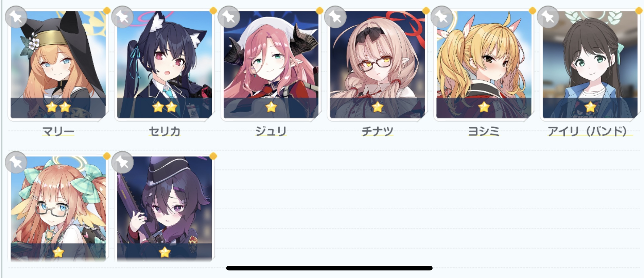Image resolution: width=644 pixels, height=278 pixels.
Task: Click the pin on the orange twin-tail glasses girl
Action: (x=16, y=162)
